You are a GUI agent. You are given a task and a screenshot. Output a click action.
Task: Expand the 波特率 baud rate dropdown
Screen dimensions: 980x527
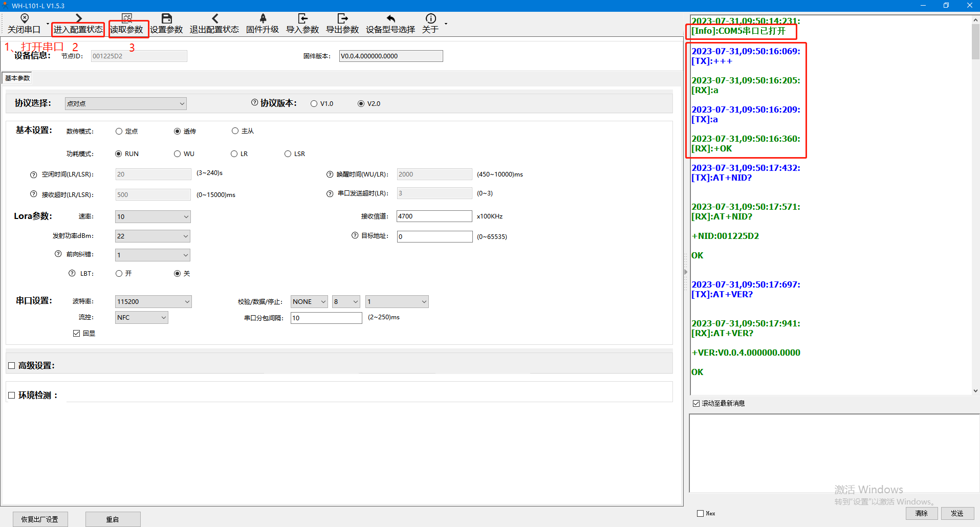(153, 302)
